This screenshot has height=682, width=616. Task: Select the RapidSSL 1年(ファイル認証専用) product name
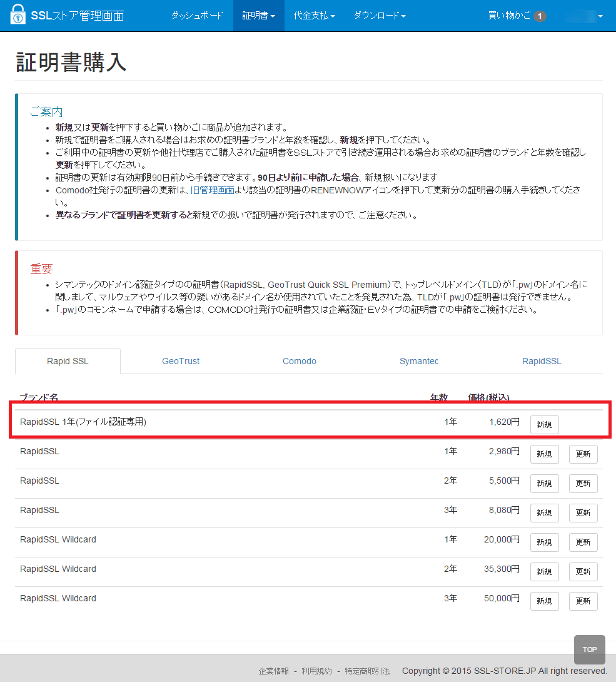coord(83,422)
